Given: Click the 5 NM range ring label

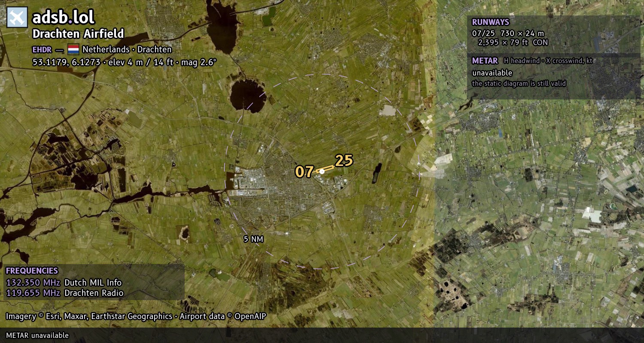Looking at the screenshot, I should tap(253, 239).
